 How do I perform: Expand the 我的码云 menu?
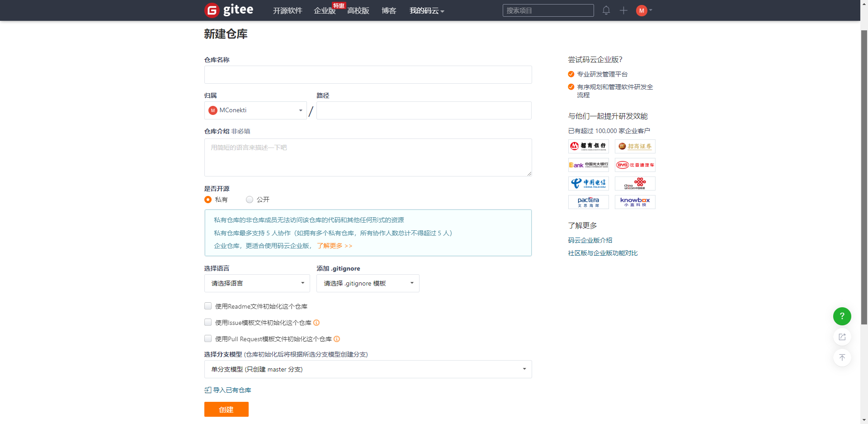click(x=427, y=10)
